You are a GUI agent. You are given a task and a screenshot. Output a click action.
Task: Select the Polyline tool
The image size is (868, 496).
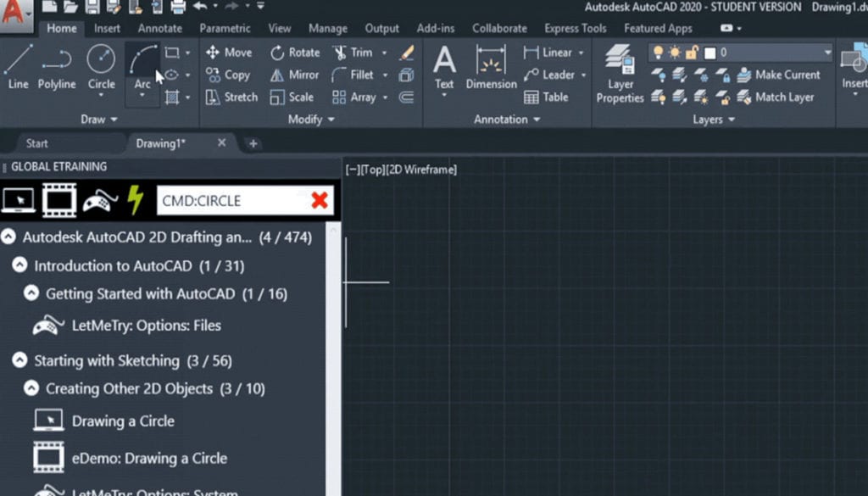56,66
